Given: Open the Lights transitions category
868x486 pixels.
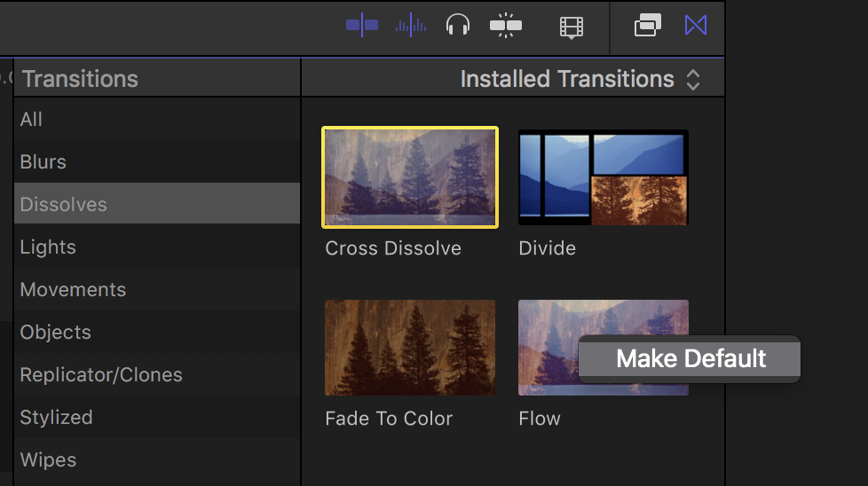Looking at the screenshot, I should click(x=48, y=247).
